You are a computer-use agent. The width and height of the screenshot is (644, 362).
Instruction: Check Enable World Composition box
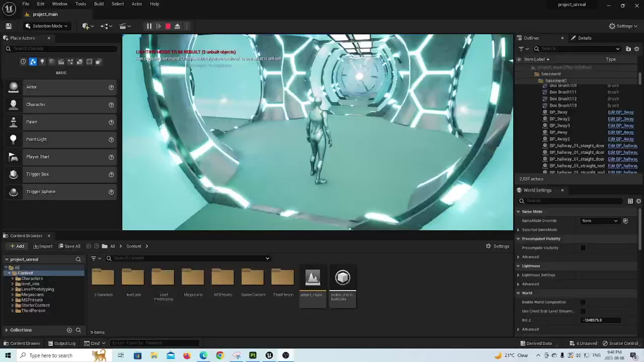coord(583,302)
